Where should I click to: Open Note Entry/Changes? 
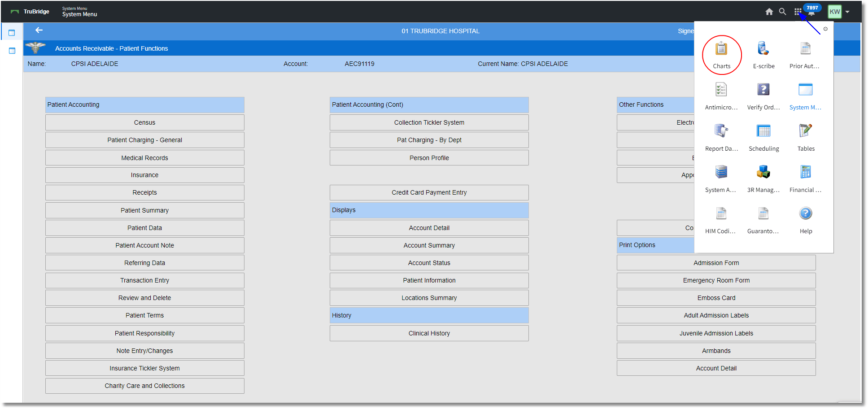pos(144,351)
